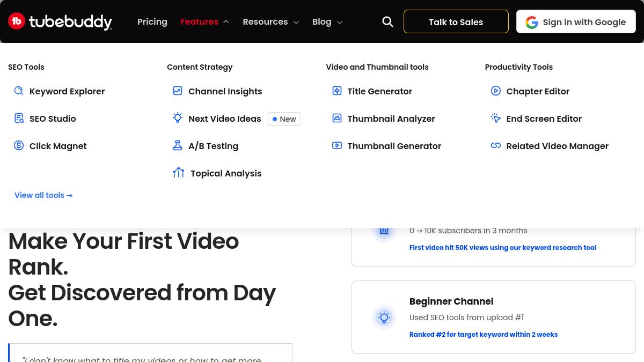Image resolution: width=644 pixels, height=362 pixels.
Task: Open Next Video Ideas link
Action: (225, 119)
